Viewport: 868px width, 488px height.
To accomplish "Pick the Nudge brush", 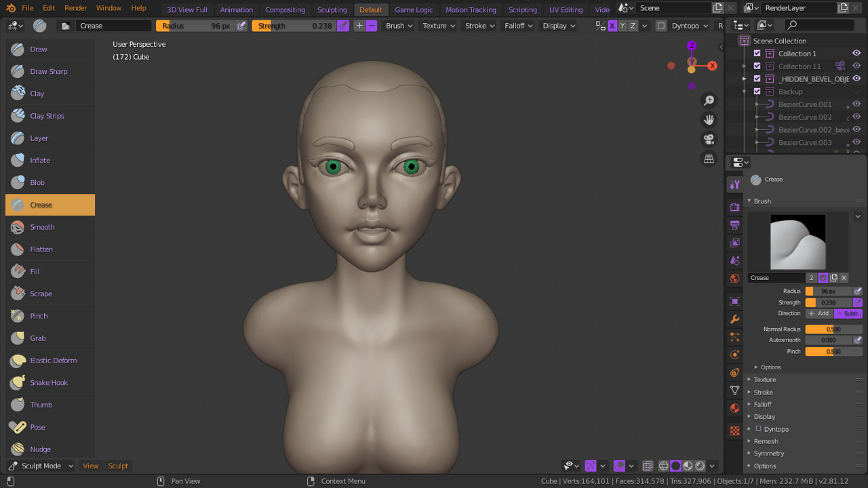I will coord(50,448).
